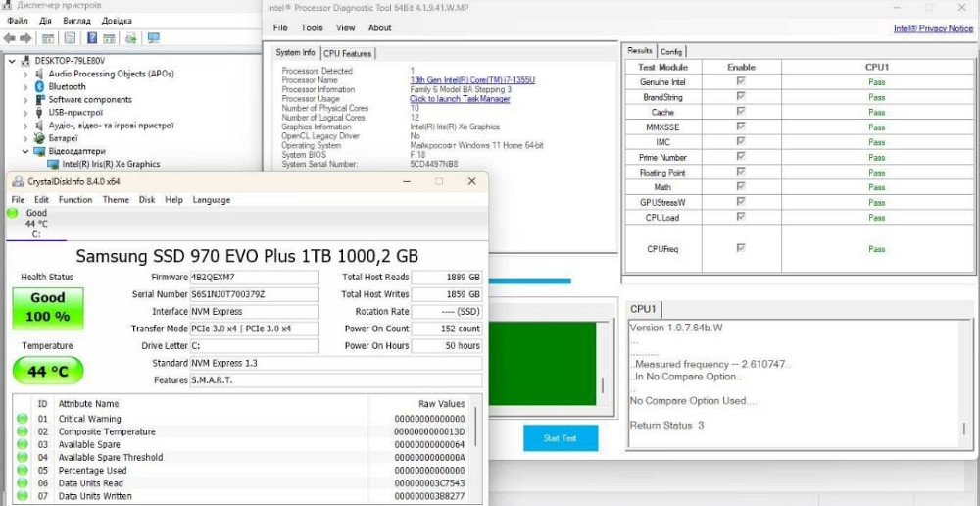Click the blue test progress bar
Screen dimensions: 980x506
(530, 280)
